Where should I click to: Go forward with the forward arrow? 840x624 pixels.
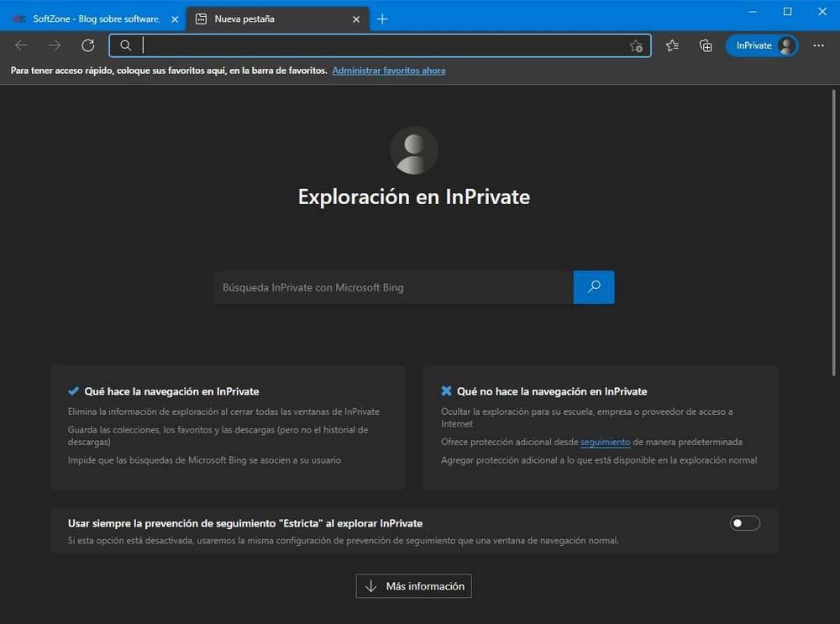click(54, 45)
